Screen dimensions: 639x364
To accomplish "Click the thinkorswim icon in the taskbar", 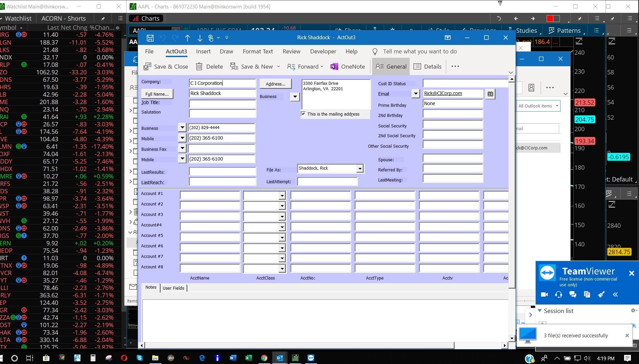I will [x=295, y=358].
